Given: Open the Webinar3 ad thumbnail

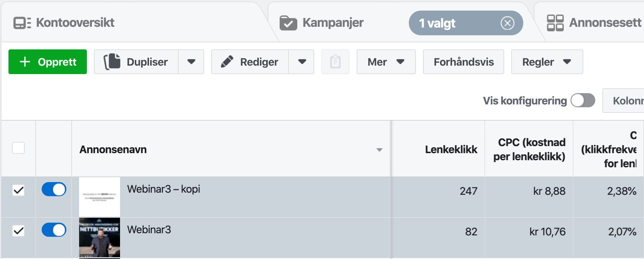Looking at the screenshot, I should click(100, 237).
